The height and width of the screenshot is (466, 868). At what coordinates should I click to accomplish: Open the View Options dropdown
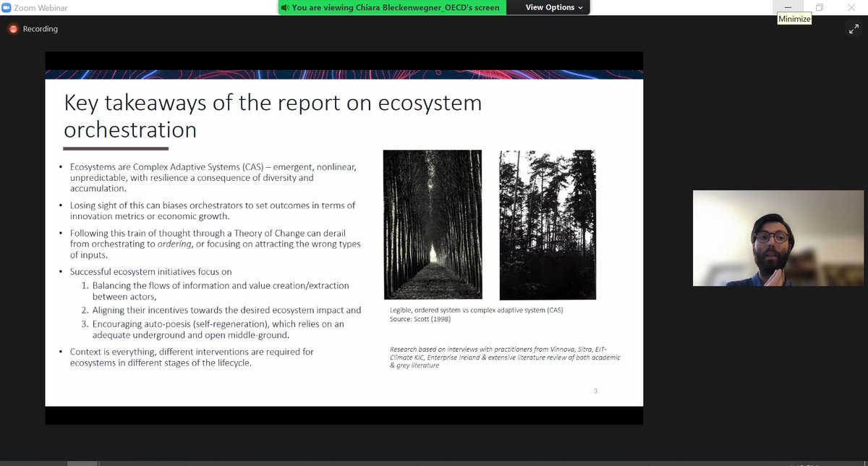point(553,7)
